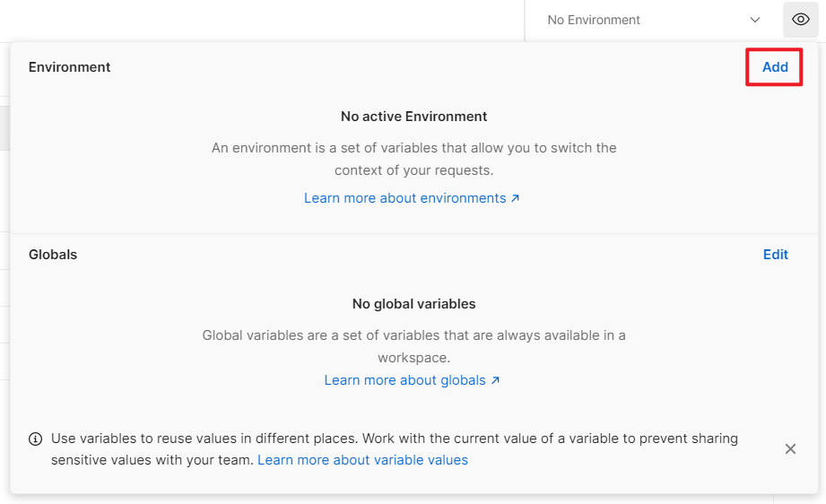
Task: Click external arrow icon after globals link
Action: (495, 380)
